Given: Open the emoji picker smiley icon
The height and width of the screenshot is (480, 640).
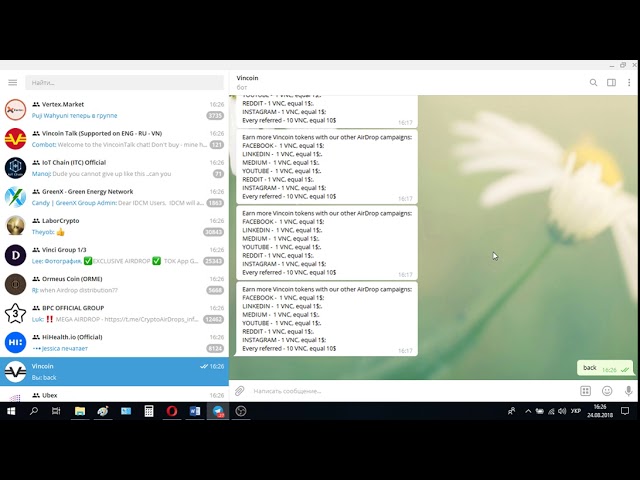Looking at the screenshot, I should (607, 391).
